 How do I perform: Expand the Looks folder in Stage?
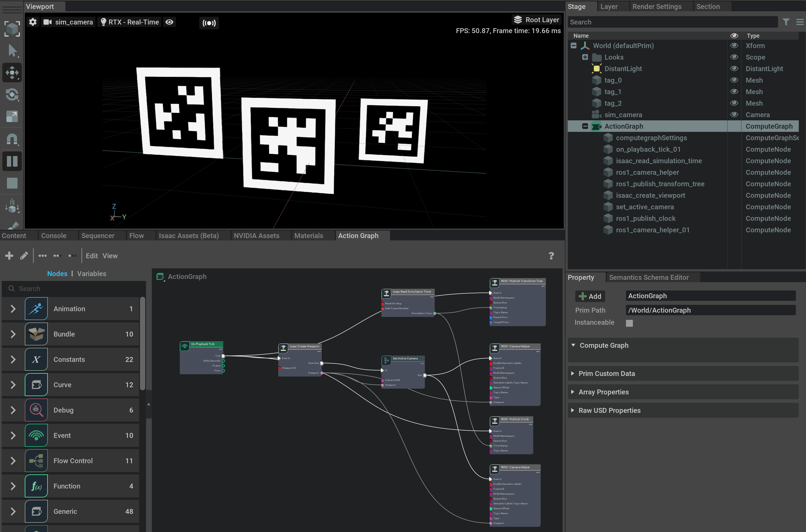pos(585,57)
